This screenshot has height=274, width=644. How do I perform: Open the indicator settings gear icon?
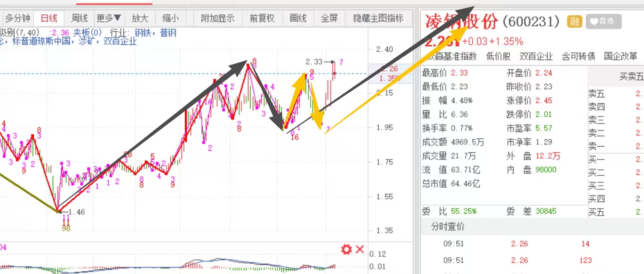click(346, 250)
